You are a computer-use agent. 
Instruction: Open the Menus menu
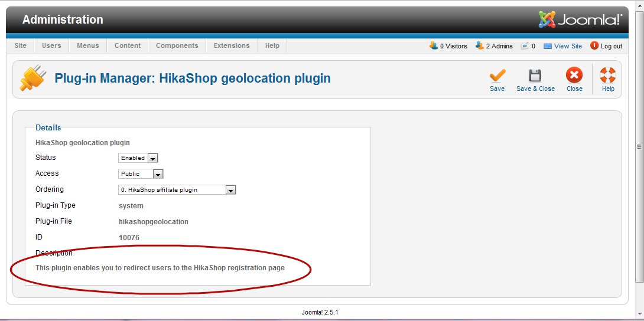point(88,45)
